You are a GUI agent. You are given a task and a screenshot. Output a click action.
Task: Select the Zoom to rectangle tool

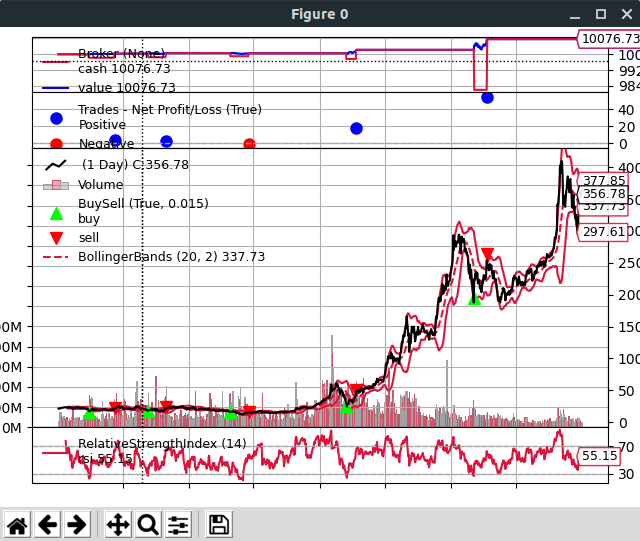coord(148,525)
